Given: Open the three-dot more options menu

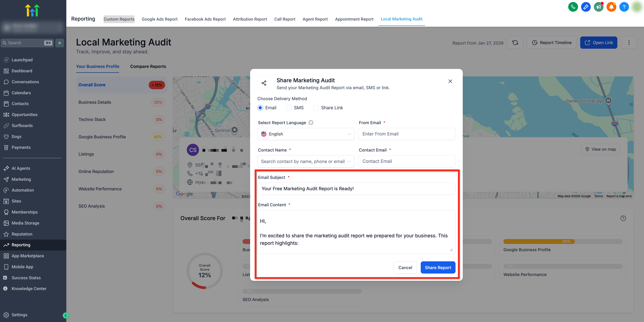Looking at the screenshot, I should pos(629,43).
